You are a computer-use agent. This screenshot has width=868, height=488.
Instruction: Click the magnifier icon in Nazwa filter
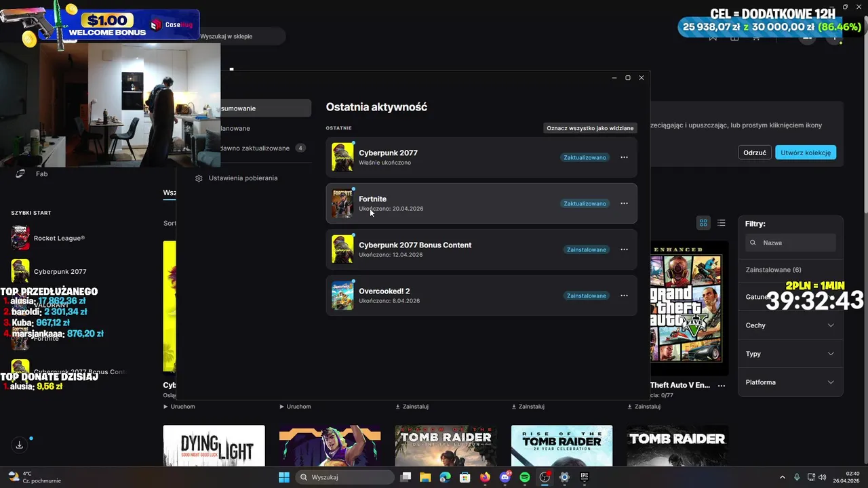click(x=753, y=243)
